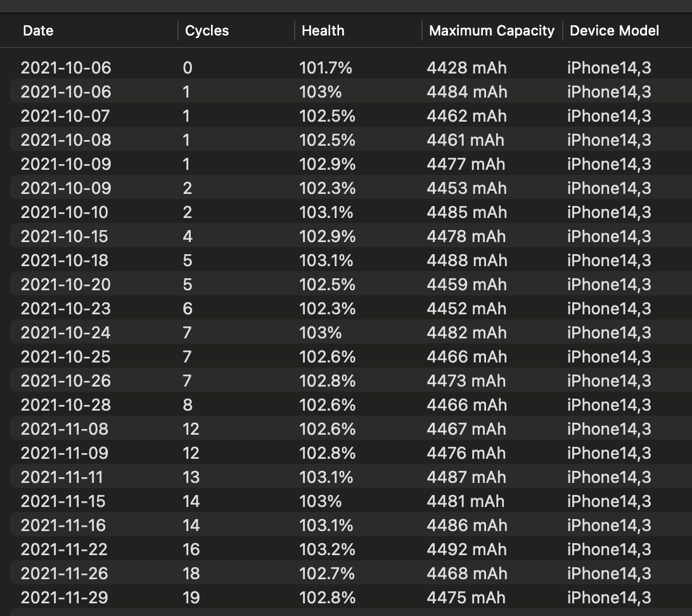
Task: Select the 4488 mAh capacity cell
Action: [x=466, y=260]
